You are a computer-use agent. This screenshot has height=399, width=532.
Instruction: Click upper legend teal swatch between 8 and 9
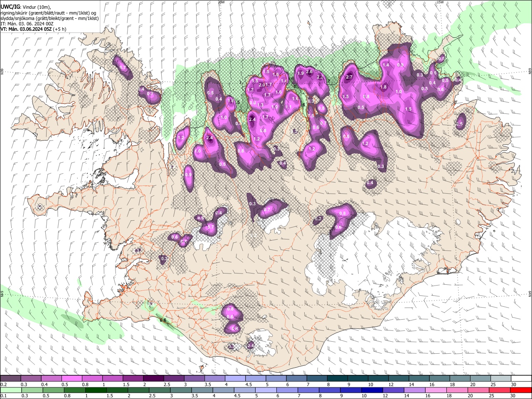[337, 379]
